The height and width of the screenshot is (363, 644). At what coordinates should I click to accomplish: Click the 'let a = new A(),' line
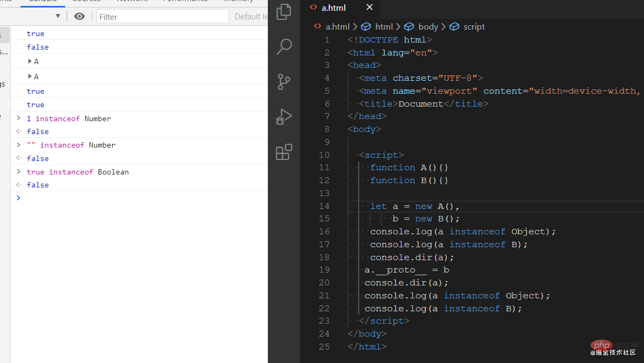pos(415,206)
